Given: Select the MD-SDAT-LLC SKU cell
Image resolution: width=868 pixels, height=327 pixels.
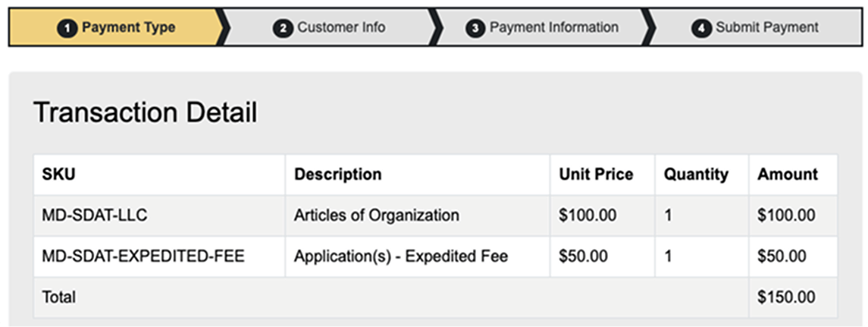Looking at the screenshot, I should 159,215.
